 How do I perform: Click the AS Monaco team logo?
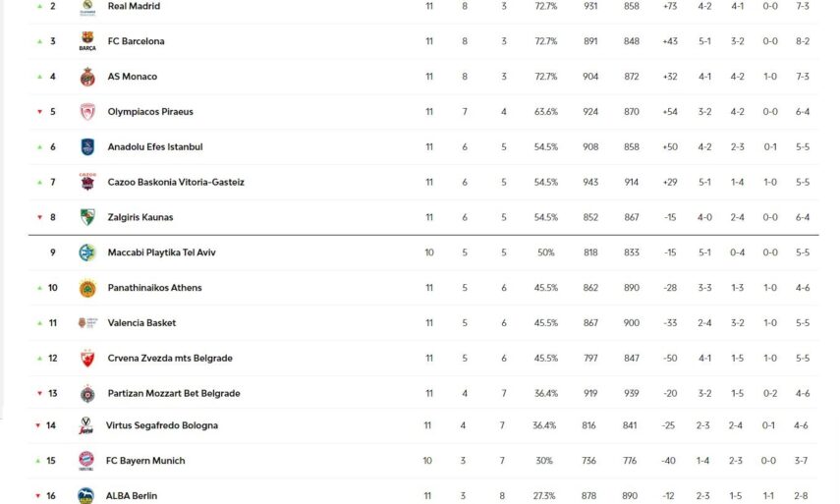click(x=86, y=77)
